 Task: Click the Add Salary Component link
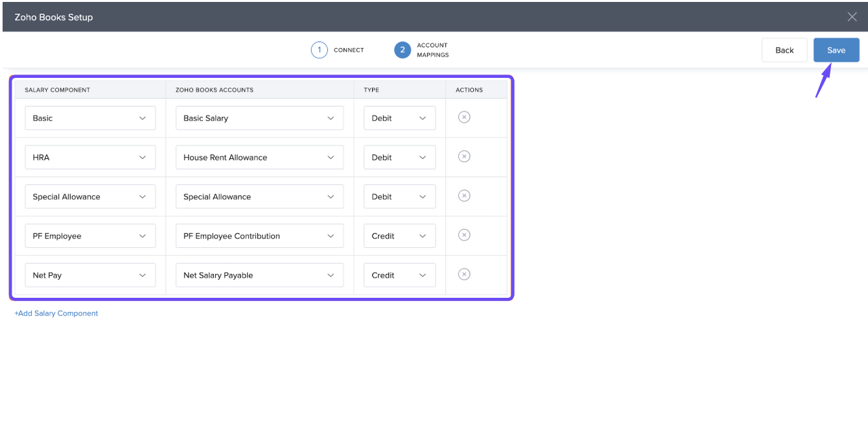pyautogui.click(x=56, y=313)
